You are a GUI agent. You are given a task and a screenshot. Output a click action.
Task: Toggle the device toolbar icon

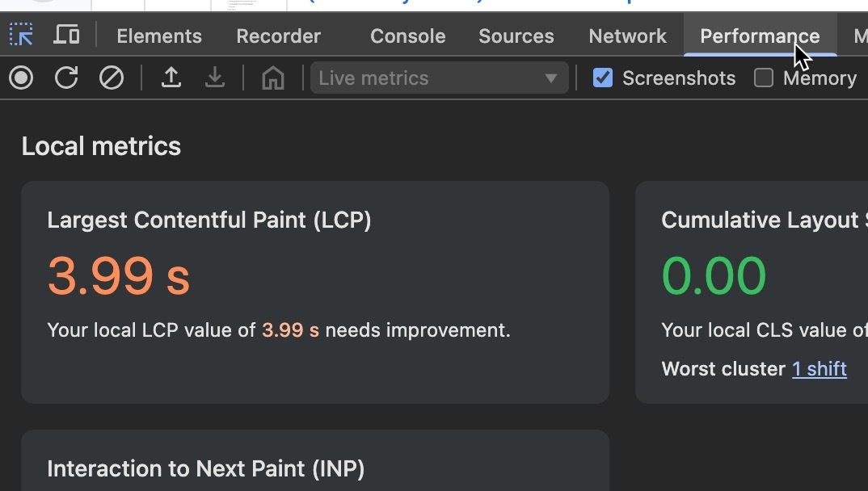tap(66, 35)
